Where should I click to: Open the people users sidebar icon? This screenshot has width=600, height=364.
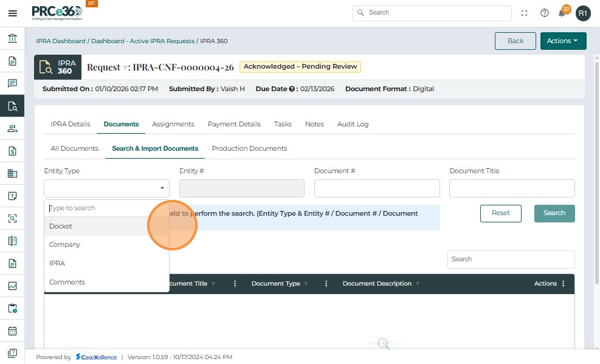click(12, 128)
